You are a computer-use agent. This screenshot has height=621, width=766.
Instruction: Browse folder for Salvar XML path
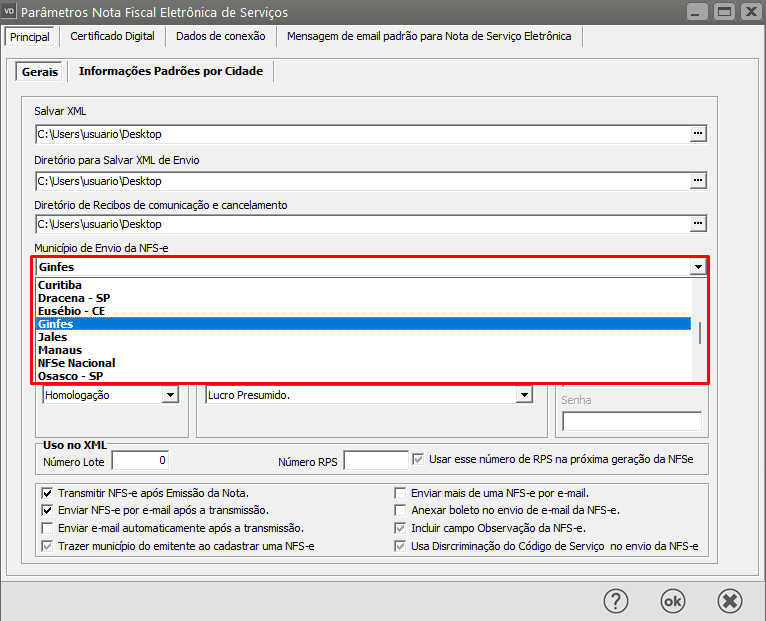pos(698,133)
